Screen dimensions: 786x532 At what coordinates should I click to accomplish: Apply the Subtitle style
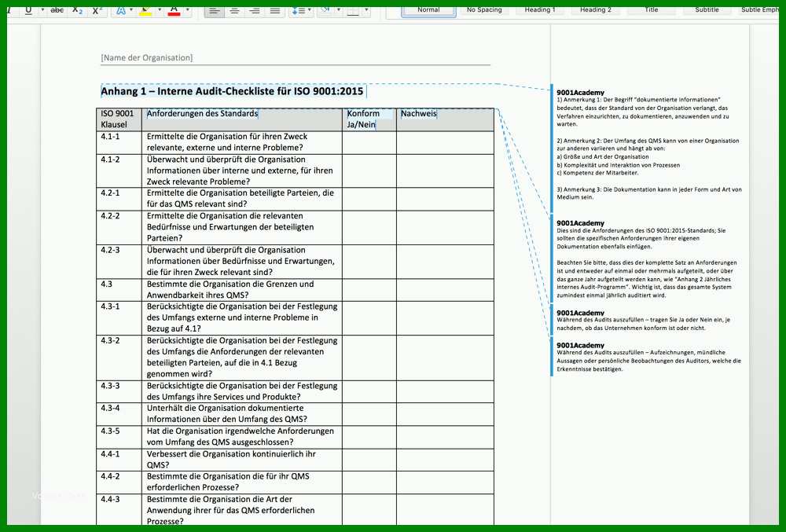707,10
